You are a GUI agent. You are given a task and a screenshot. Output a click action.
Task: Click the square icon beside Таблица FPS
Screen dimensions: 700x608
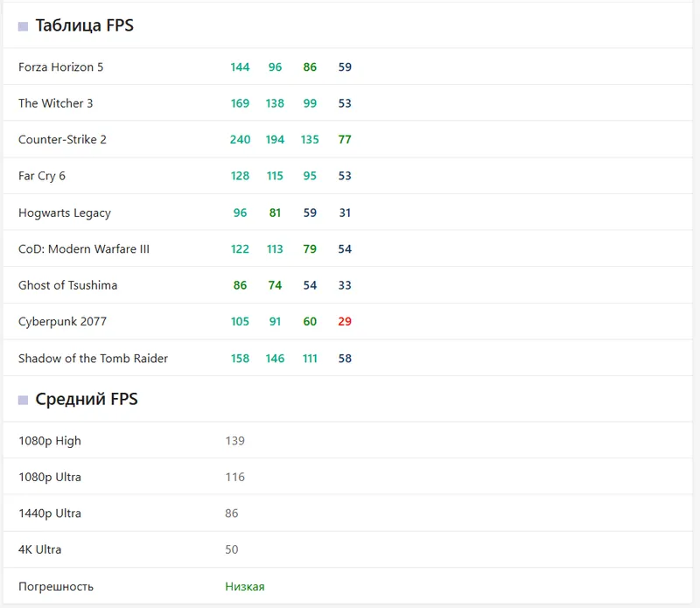pos(24,27)
